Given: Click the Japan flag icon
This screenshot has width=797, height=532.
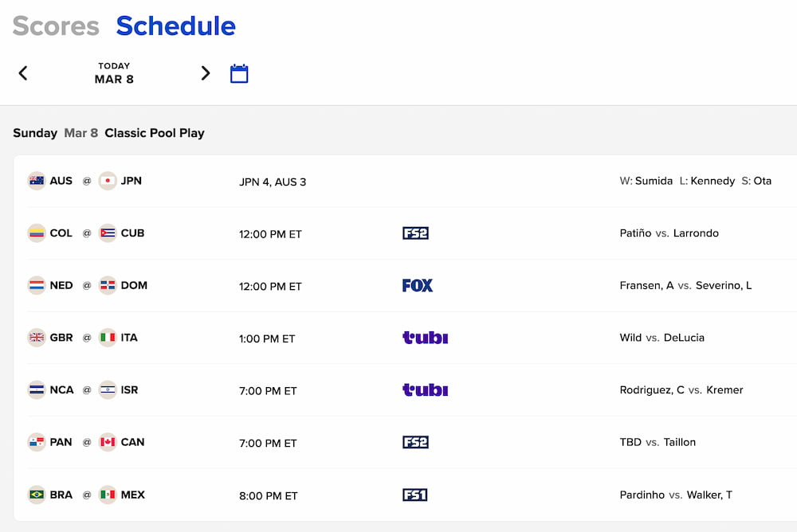Looking at the screenshot, I should (108, 181).
